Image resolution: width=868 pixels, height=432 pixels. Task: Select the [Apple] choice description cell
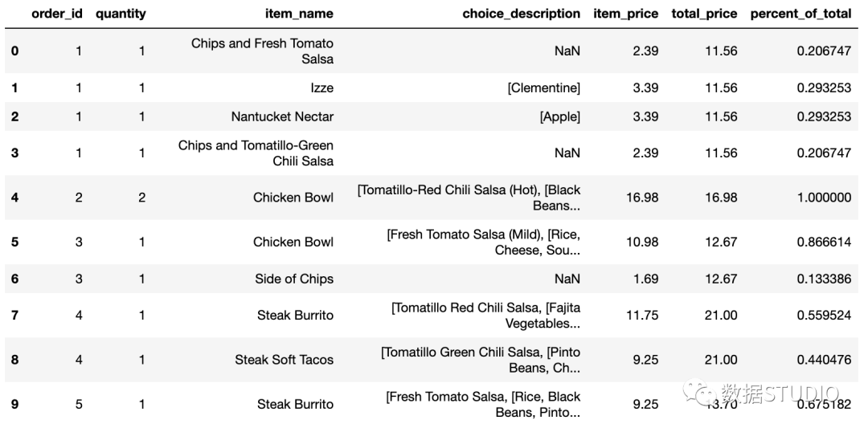pos(560,116)
